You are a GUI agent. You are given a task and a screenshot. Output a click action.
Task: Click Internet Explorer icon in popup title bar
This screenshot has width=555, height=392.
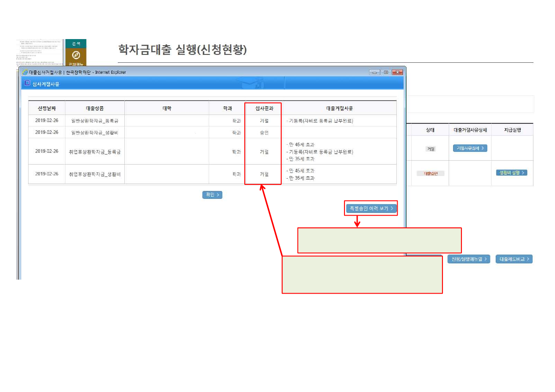coord(25,72)
